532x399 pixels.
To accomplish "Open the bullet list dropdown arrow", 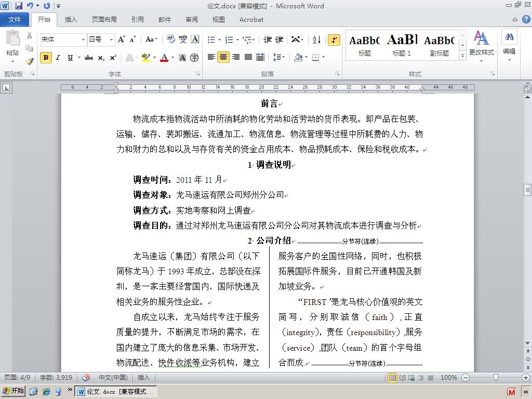I will click(220, 39).
